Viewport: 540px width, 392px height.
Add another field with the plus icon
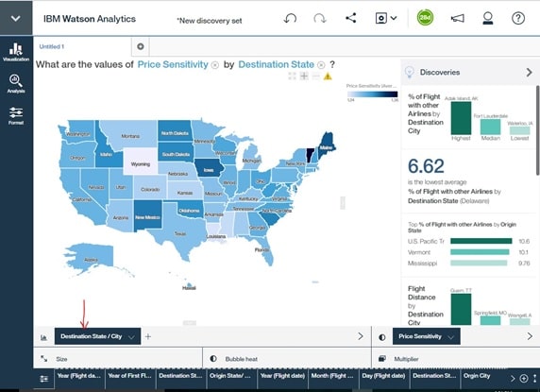tap(148, 336)
